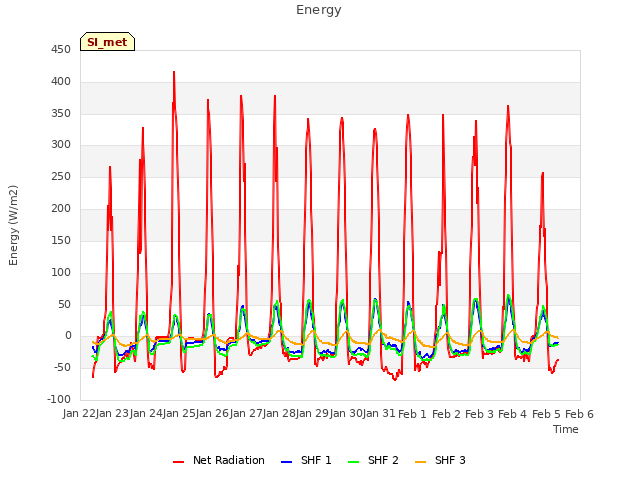Click the Jan 29 x-axis label
Screen dimensions: 640x480
[x=313, y=414]
